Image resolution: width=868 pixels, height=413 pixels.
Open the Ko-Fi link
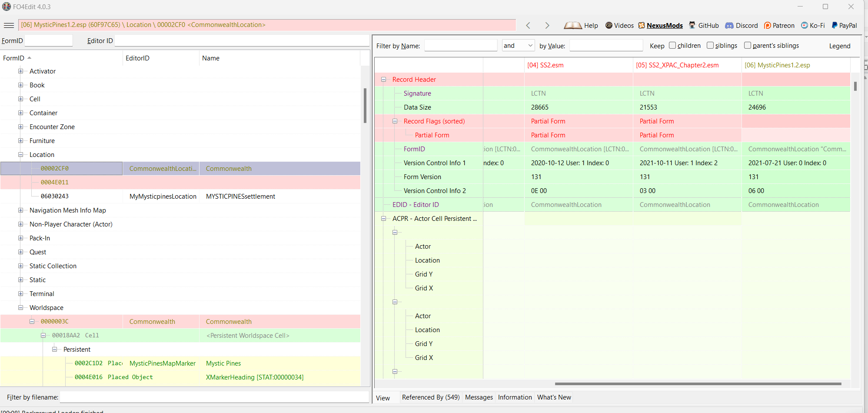tap(813, 25)
